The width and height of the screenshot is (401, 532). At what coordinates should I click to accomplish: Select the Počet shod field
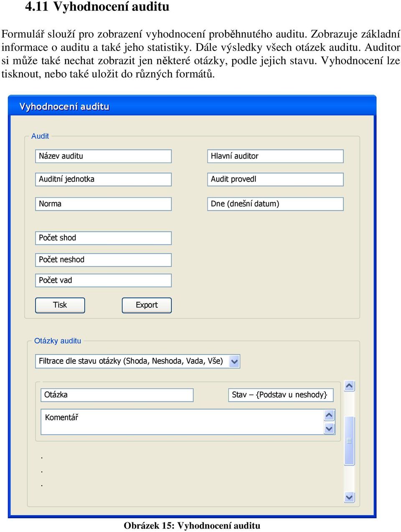pos(103,238)
